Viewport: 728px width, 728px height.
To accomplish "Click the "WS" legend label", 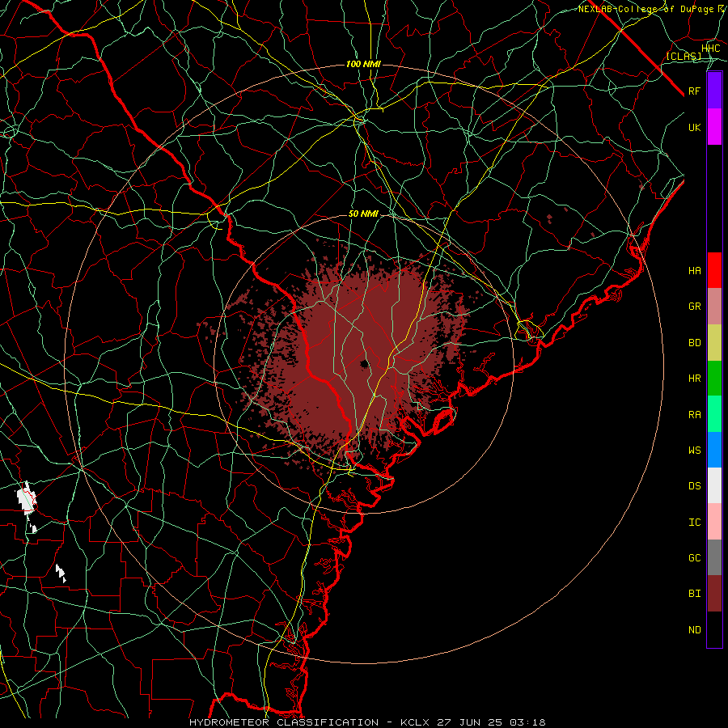I will 695,451.
